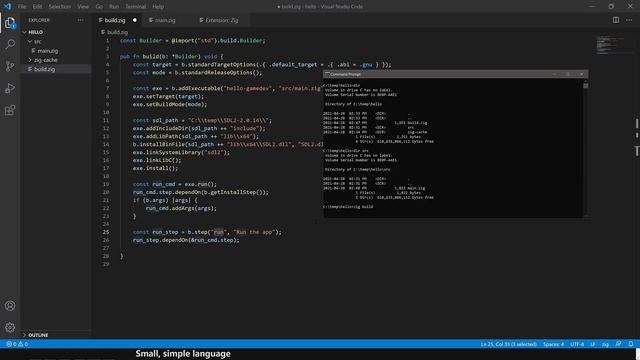Click the sdl_path declaration on line 11
Viewport: 640px width, 360px height.
pos(202,120)
